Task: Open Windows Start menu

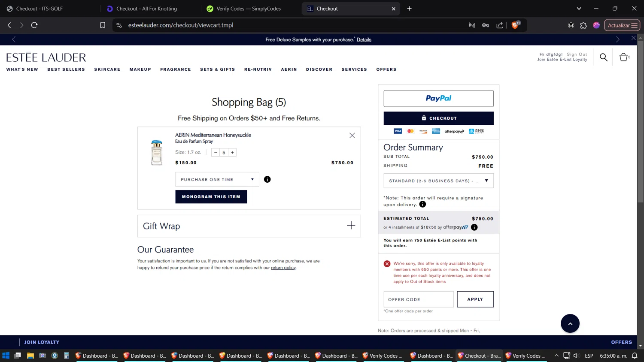Action: [x=6, y=356]
